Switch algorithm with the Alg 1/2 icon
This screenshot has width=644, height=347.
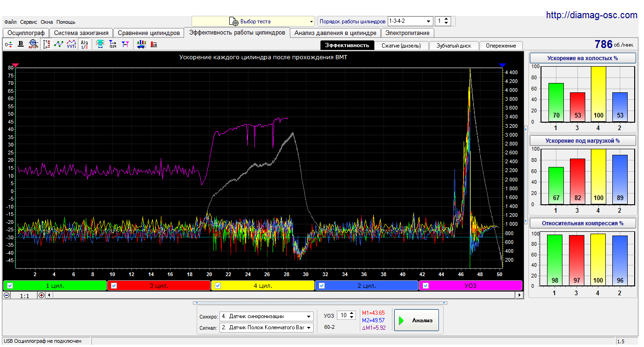tap(84, 44)
